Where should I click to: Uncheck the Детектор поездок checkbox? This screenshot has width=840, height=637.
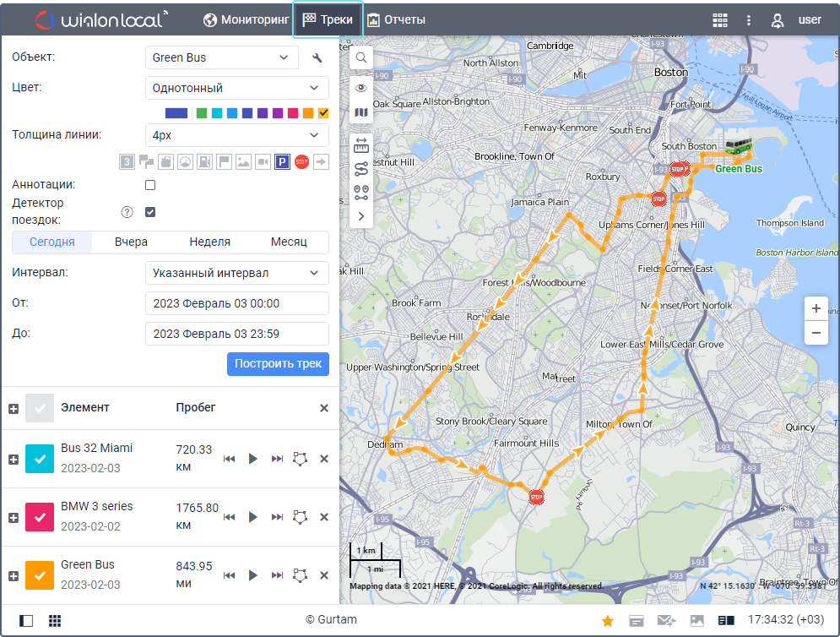(150, 212)
